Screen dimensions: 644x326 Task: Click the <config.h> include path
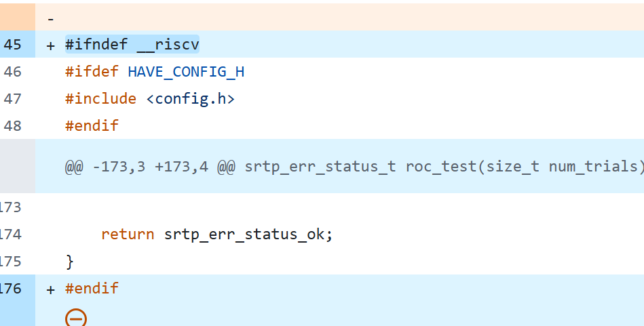pos(190,99)
